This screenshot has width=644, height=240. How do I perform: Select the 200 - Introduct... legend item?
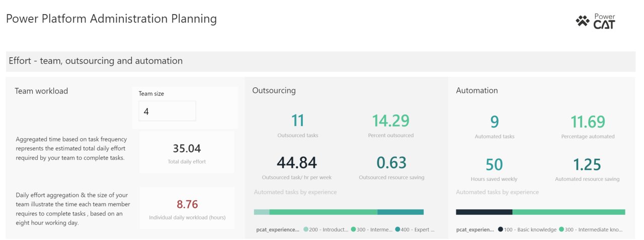(x=326, y=229)
